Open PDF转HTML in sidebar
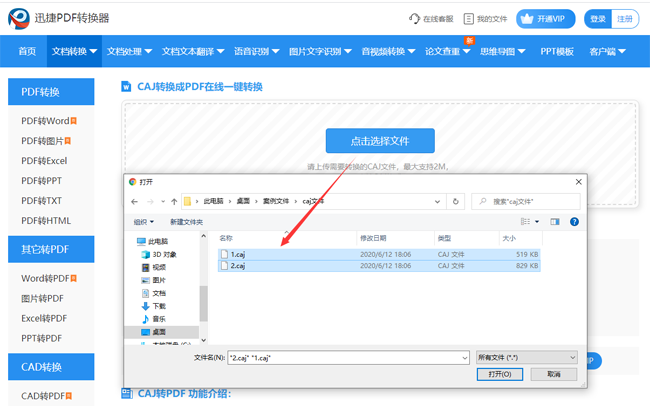The width and height of the screenshot is (650, 406). click(46, 221)
